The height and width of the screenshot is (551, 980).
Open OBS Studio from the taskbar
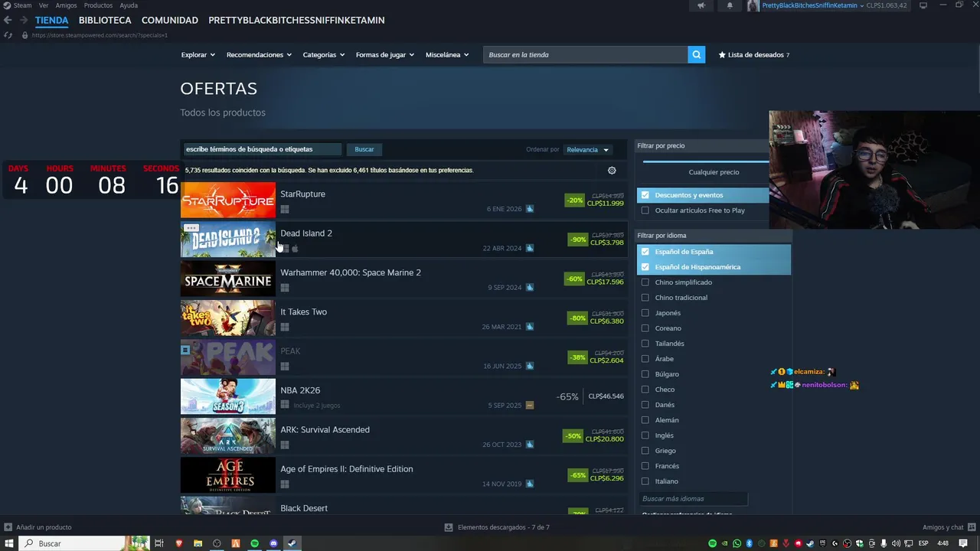(217, 543)
